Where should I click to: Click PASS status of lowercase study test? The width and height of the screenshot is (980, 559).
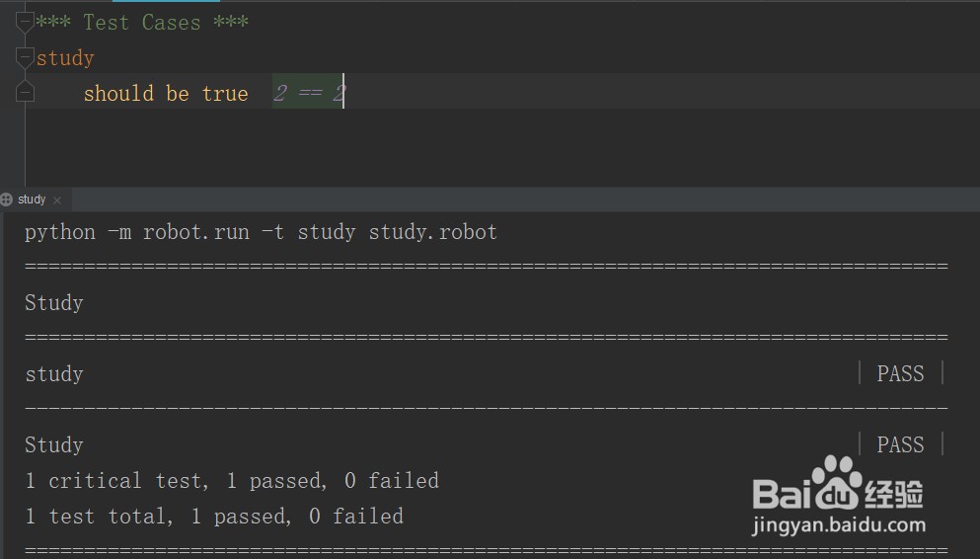point(900,374)
